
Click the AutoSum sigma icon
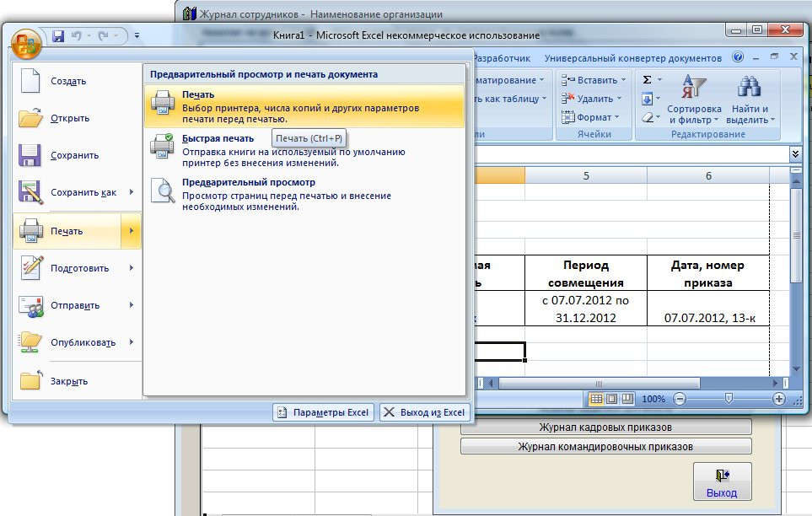pyautogui.click(x=648, y=80)
